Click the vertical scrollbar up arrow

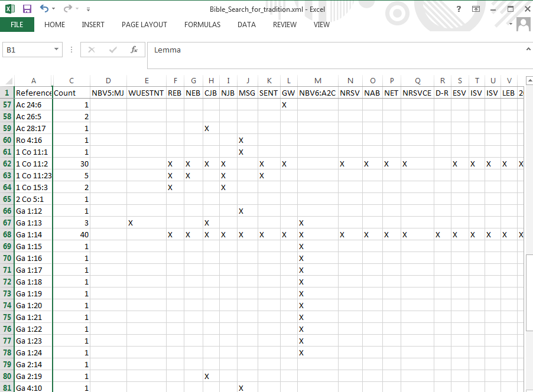coord(529,81)
